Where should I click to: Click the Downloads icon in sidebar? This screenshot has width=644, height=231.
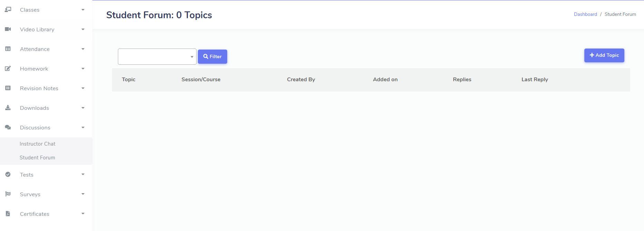(8, 108)
